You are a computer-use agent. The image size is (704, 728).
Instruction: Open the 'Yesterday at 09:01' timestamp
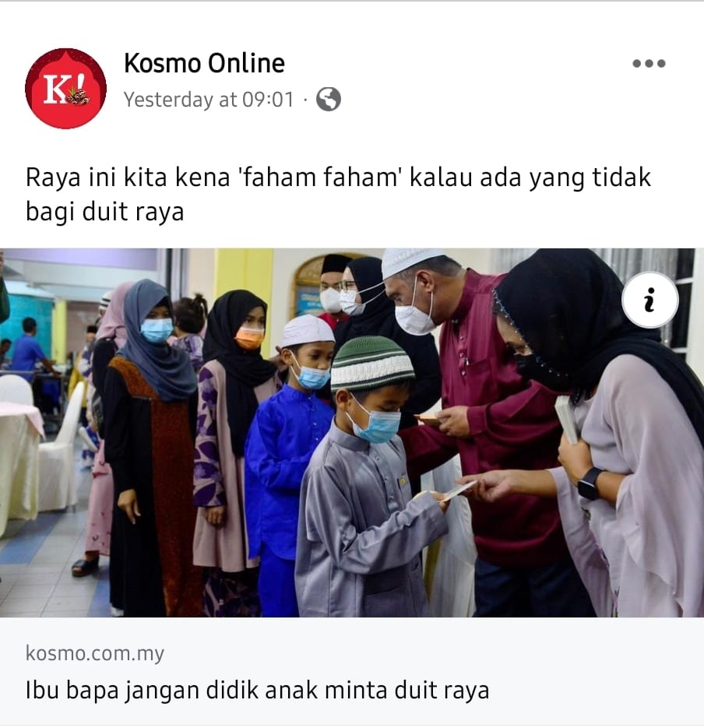209,100
